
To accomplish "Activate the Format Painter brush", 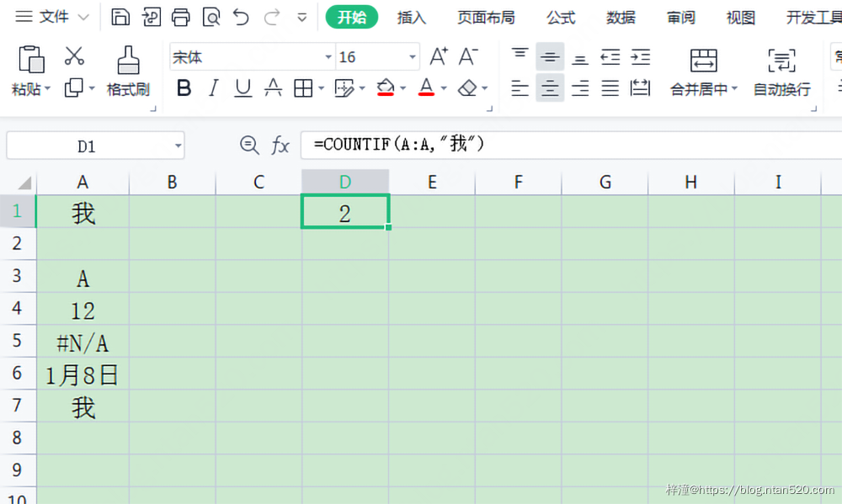I will (x=128, y=60).
